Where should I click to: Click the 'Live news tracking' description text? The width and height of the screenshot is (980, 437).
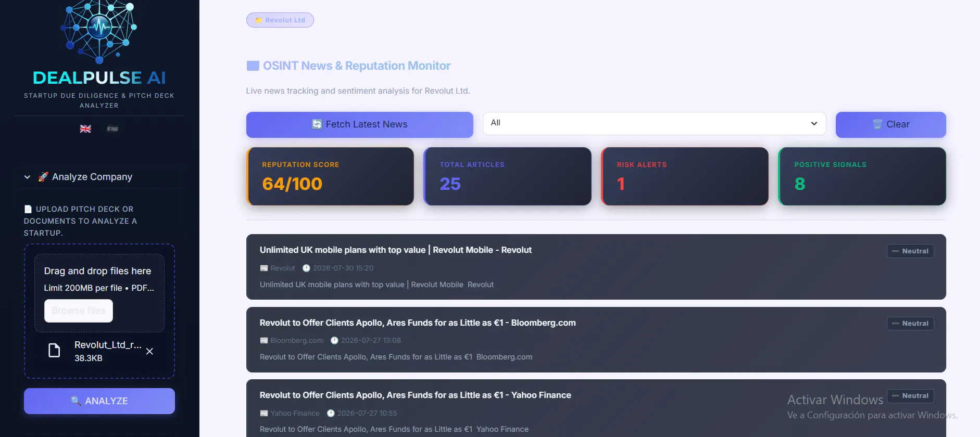[358, 91]
